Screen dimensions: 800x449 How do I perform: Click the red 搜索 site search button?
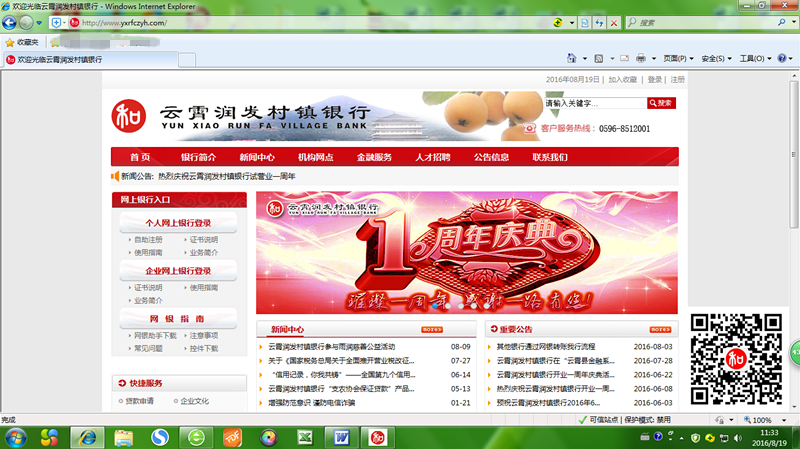664,103
